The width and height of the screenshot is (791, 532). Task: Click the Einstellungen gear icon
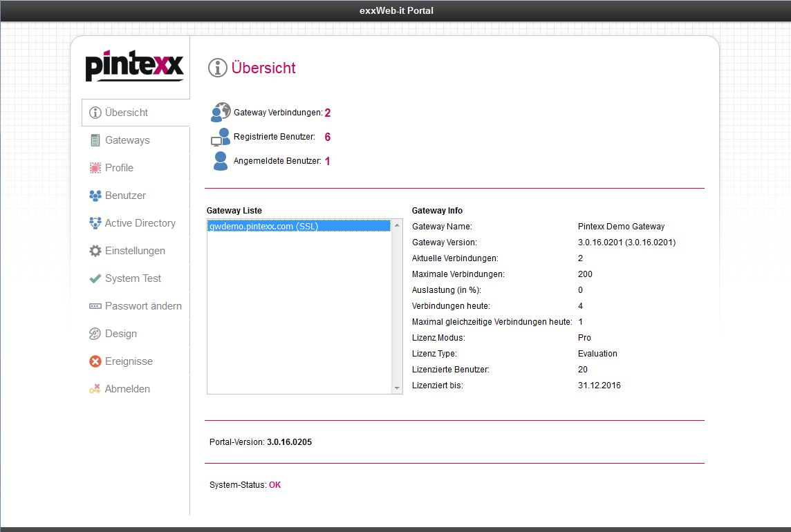95,251
